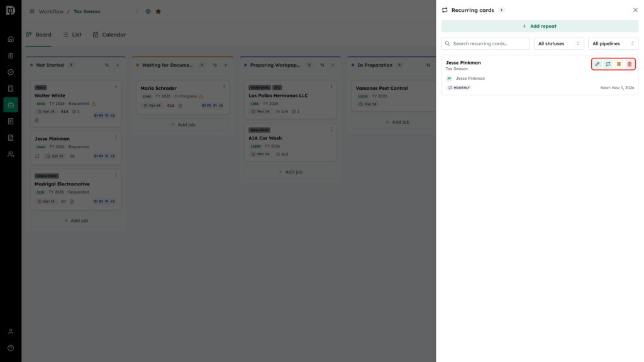Switch to the Calendar tab
The height and width of the screenshot is (362, 644).
[x=109, y=35]
